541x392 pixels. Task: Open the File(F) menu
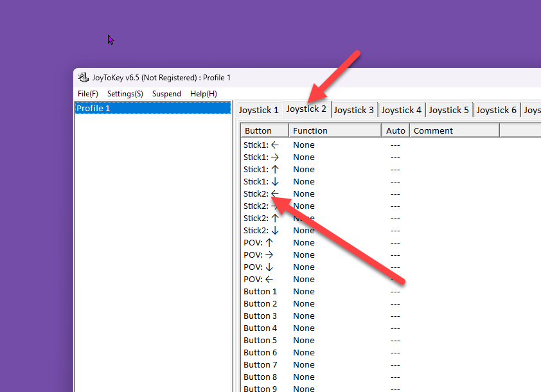click(x=88, y=94)
